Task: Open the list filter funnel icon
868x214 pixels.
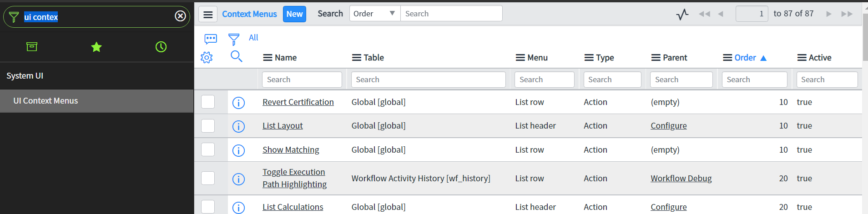Action: (x=234, y=39)
